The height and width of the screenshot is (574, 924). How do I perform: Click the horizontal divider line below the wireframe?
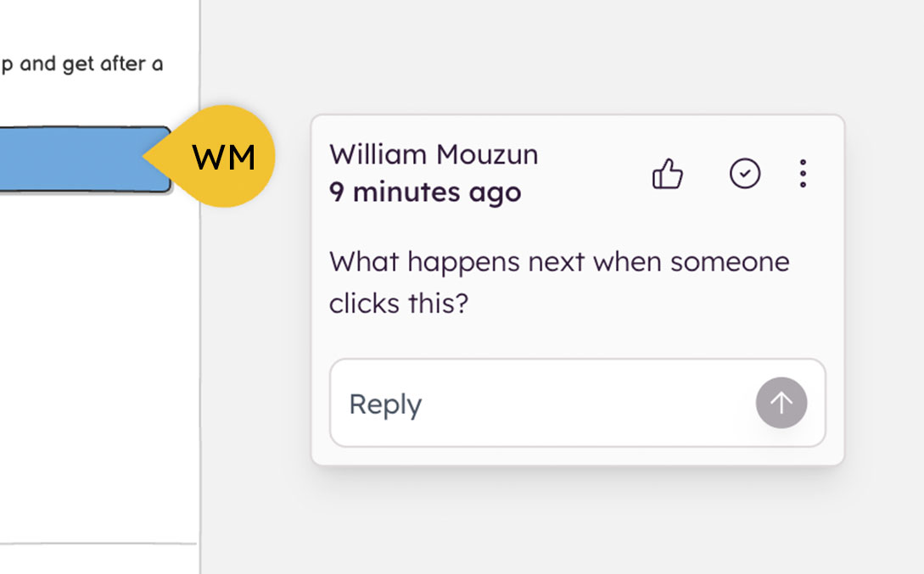tap(98, 543)
